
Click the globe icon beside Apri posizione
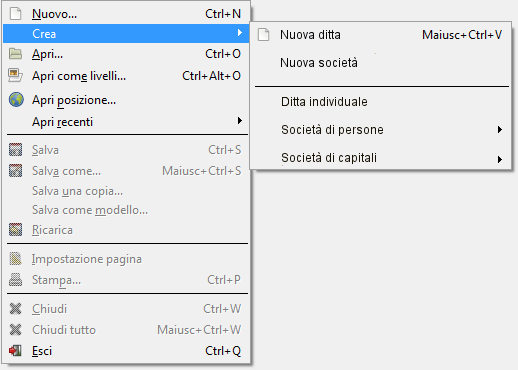(x=16, y=100)
